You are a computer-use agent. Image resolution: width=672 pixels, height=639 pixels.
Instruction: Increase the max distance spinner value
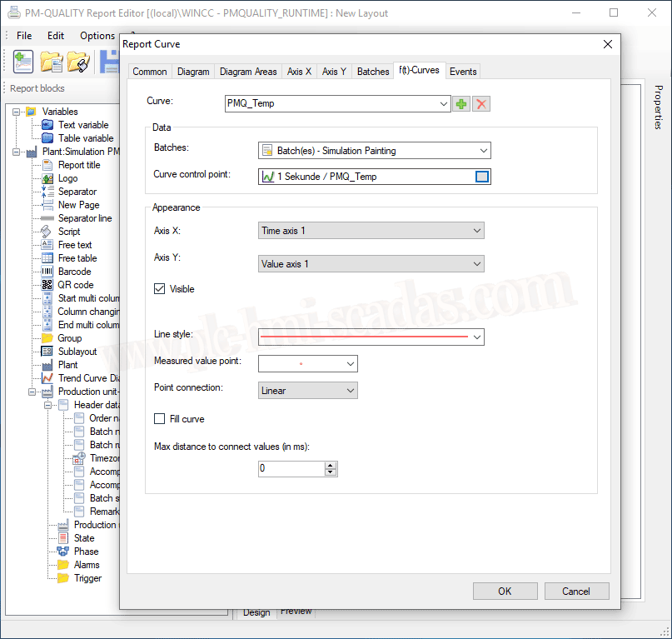[331, 465]
